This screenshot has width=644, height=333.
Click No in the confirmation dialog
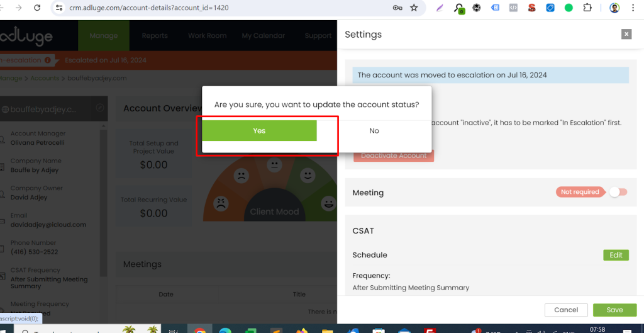[x=374, y=131]
